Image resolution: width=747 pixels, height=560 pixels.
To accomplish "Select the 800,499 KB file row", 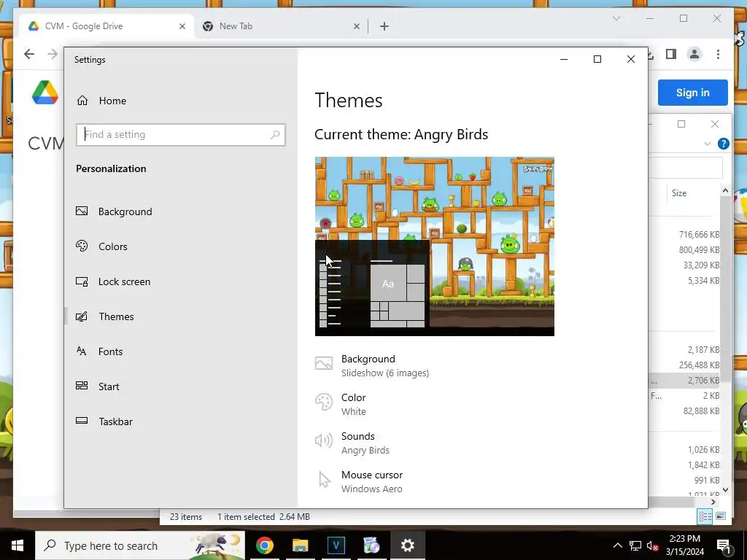I will tap(684, 249).
